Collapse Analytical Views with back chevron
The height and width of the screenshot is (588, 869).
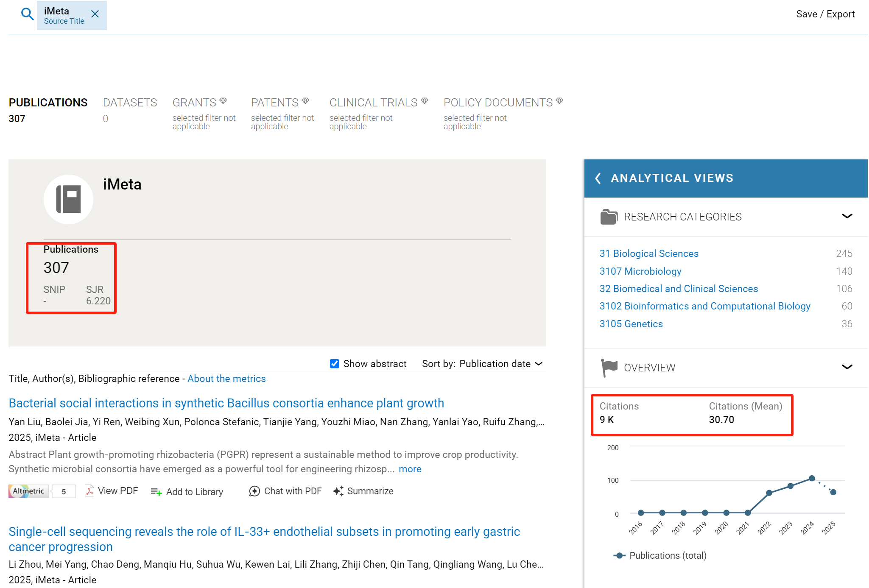coord(598,178)
